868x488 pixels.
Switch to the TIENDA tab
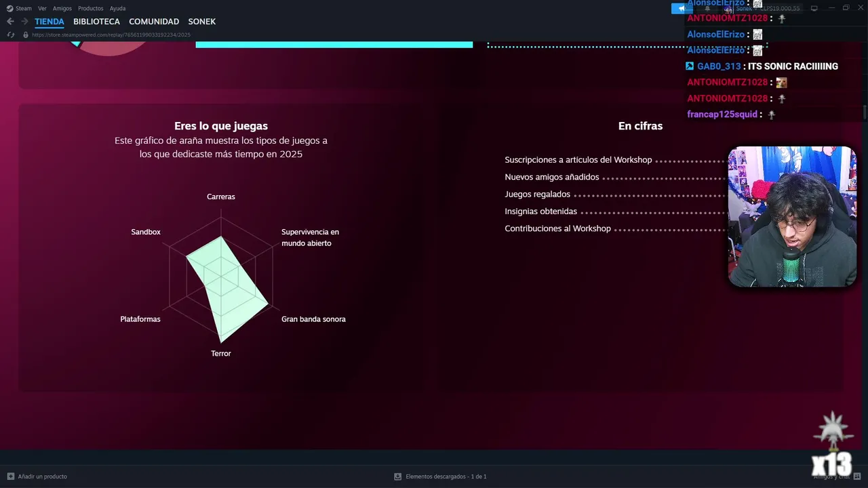[x=50, y=22]
